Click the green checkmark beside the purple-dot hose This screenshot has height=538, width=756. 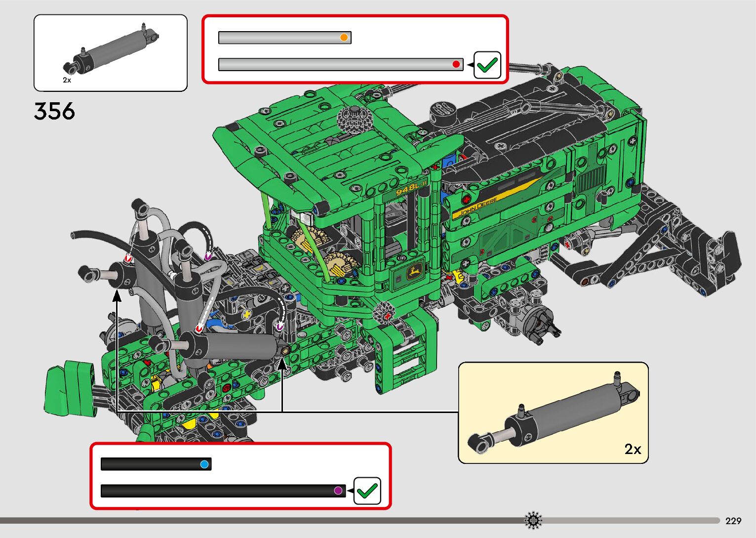367,491
